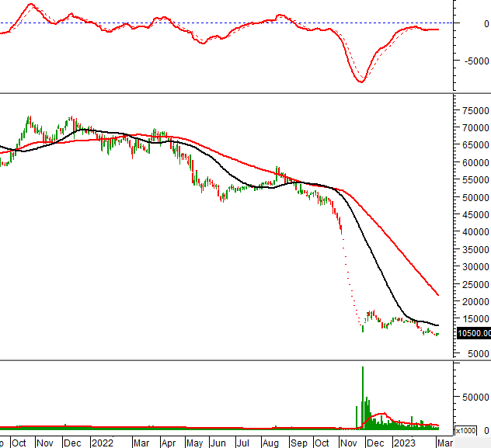This screenshot has width=491, height=448.
Task: Click the Apr label on the time axis
Action: [169, 443]
